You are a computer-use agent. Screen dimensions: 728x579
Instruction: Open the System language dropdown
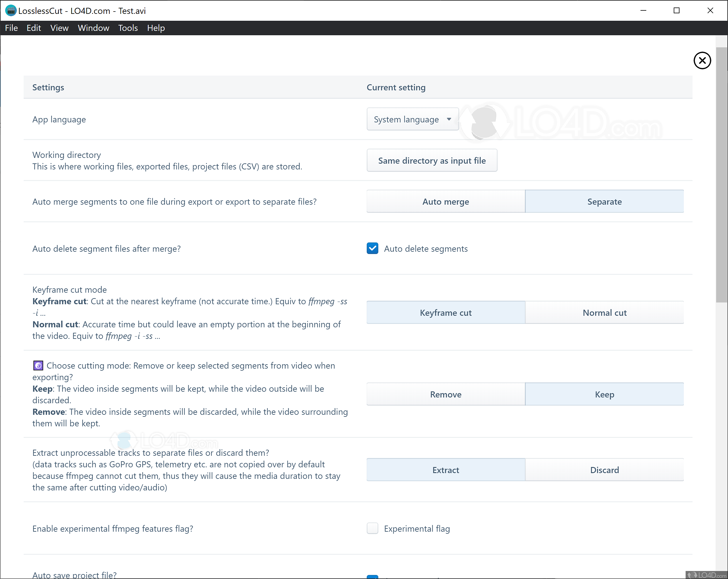(406, 119)
